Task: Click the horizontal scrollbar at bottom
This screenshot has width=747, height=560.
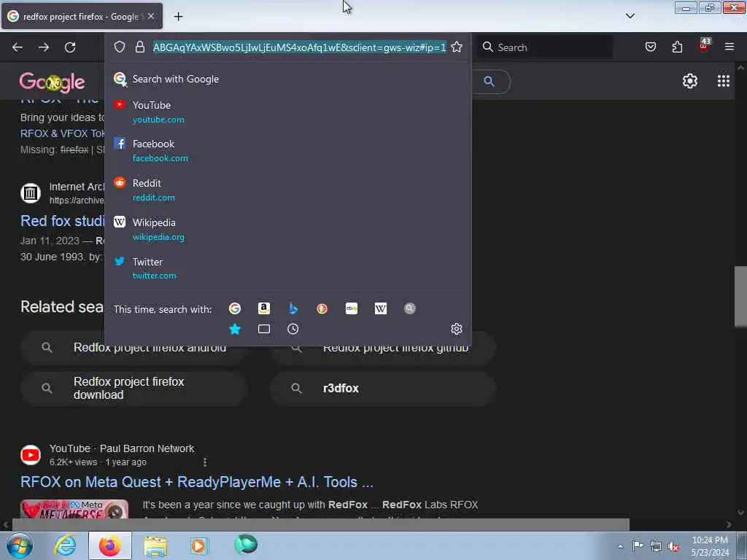Action: pyautogui.click(x=321, y=524)
